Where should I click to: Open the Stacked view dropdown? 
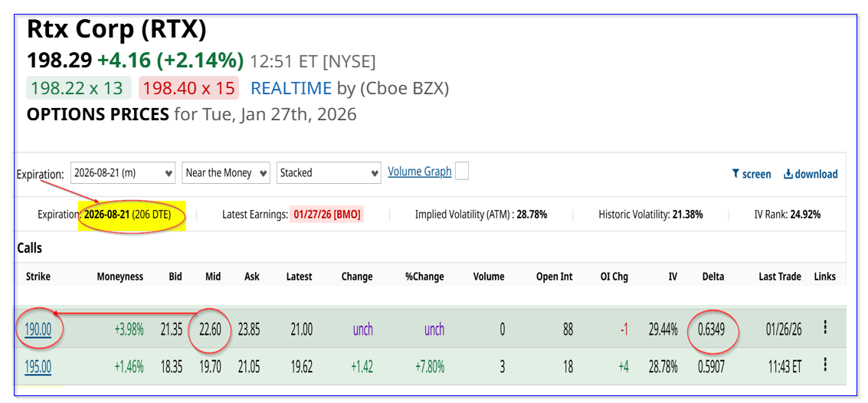pyautogui.click(x=329, y=172)
